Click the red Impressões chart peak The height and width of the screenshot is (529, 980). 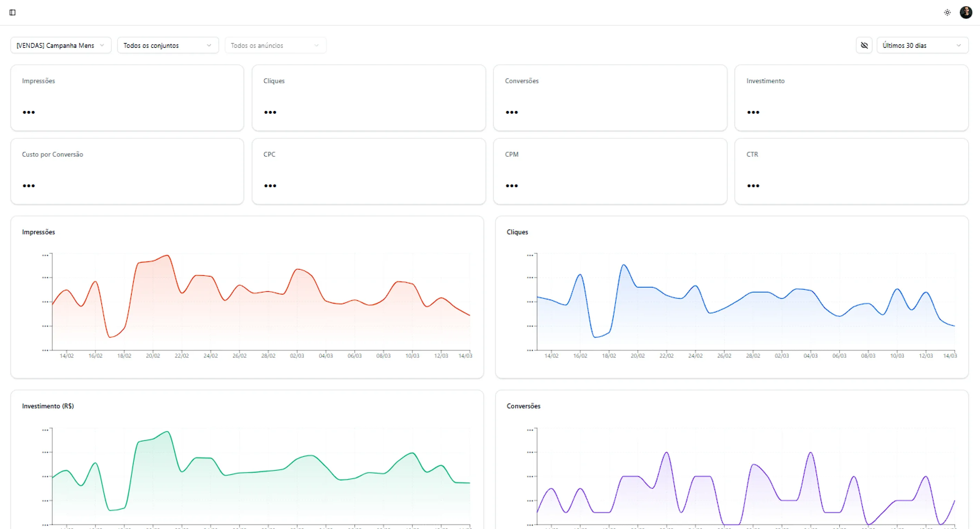pyautogui.click(x=167, y=255)
